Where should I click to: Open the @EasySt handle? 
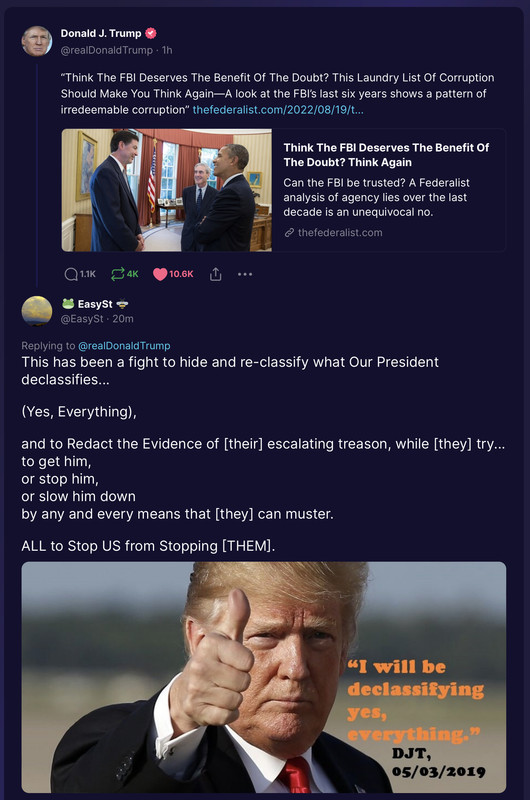click(82, 319)
